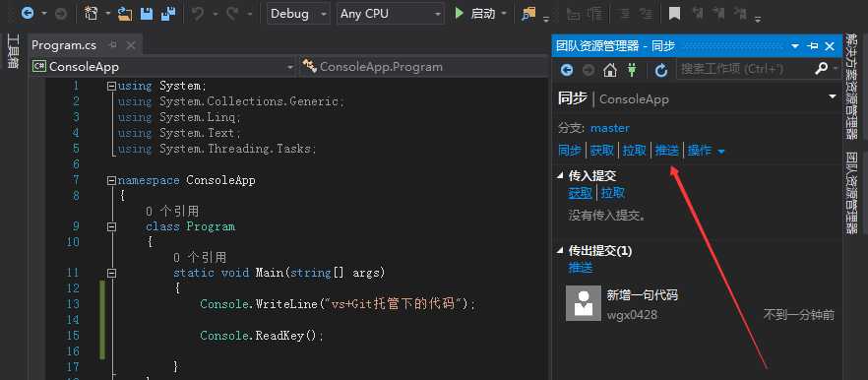Click 拉取 under 传入提交
868x380 pixels.
613,193
